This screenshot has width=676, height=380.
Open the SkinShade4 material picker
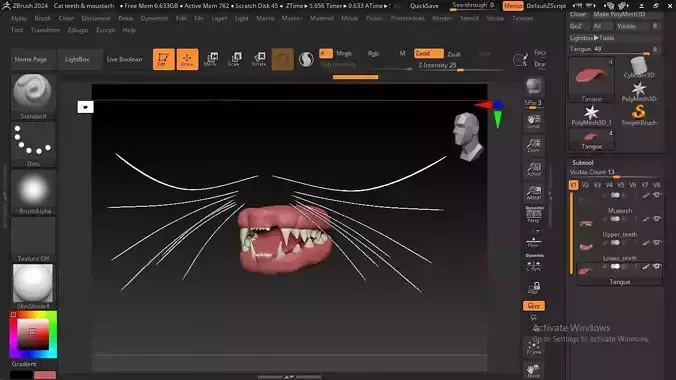33,286
